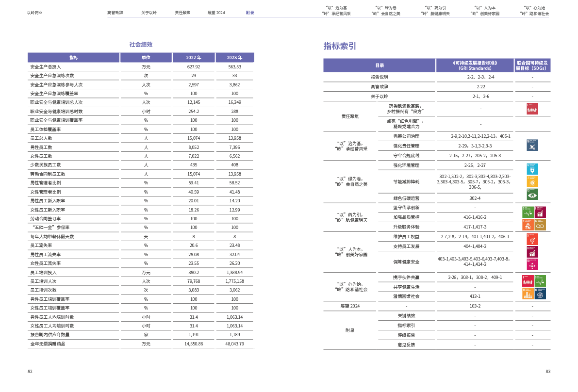
Task: Select the navy SDG 17 partnerships icon
Action: click(540, 294)
